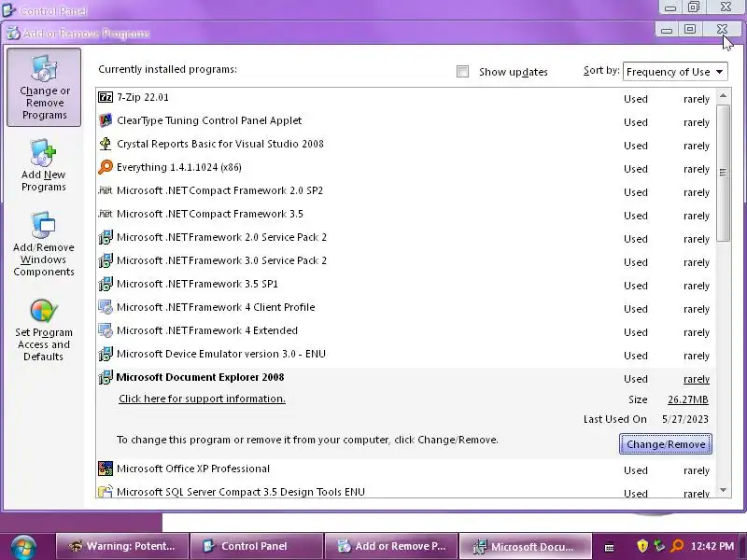This screenshot has width=747, height=560.
Task: Select Microsoft .NET Framework 4 Client Profile
Action: pos(405,308)
